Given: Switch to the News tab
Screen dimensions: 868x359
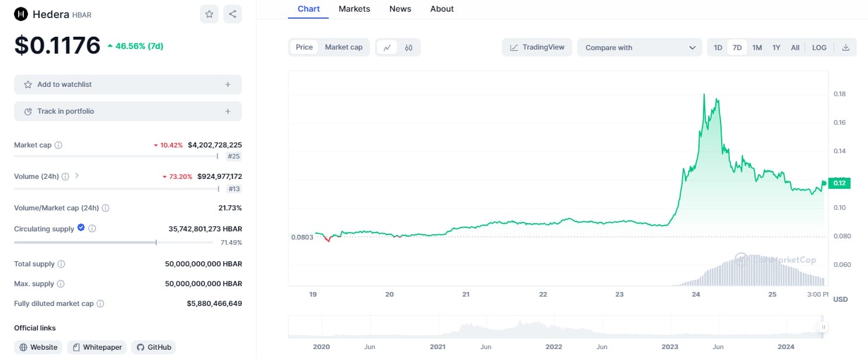Looking at the screenshot, I should 400,9.
